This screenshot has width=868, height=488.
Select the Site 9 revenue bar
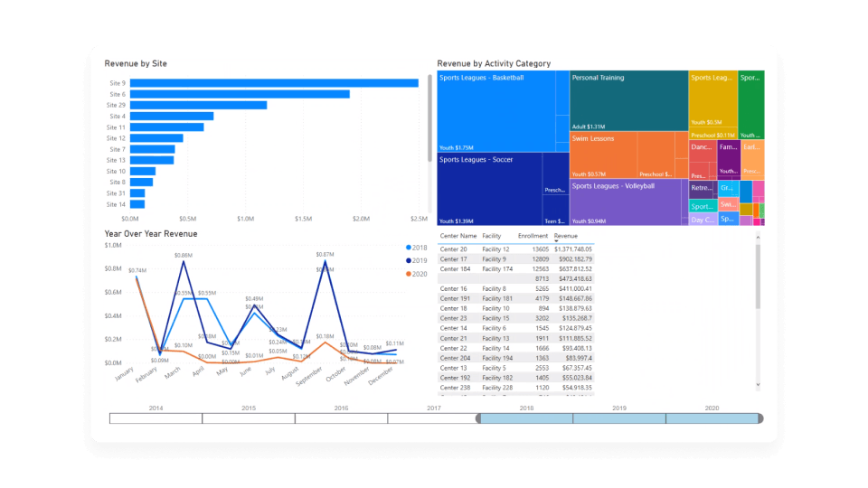274,83
